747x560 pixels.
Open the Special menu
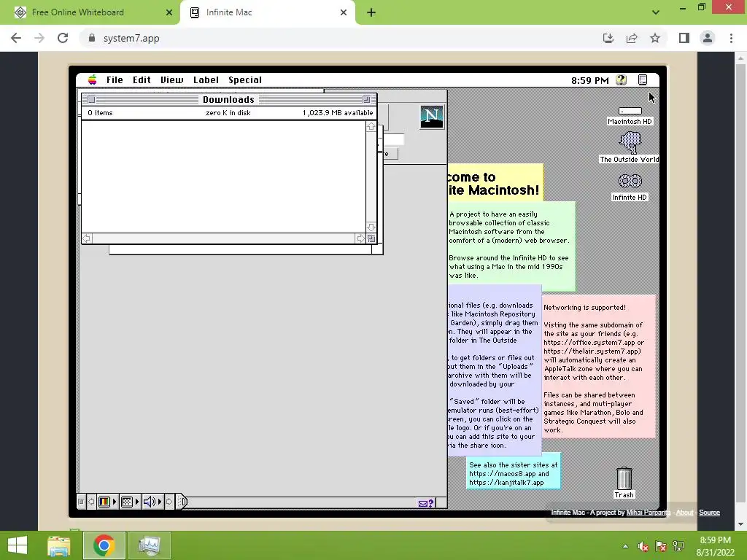coord(245,80)
